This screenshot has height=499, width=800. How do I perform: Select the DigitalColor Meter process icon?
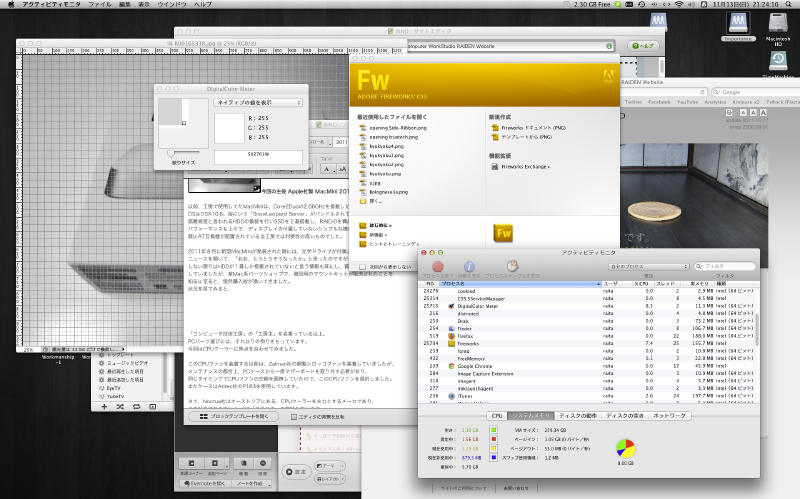pyautogui.click(x=451, y=306)
